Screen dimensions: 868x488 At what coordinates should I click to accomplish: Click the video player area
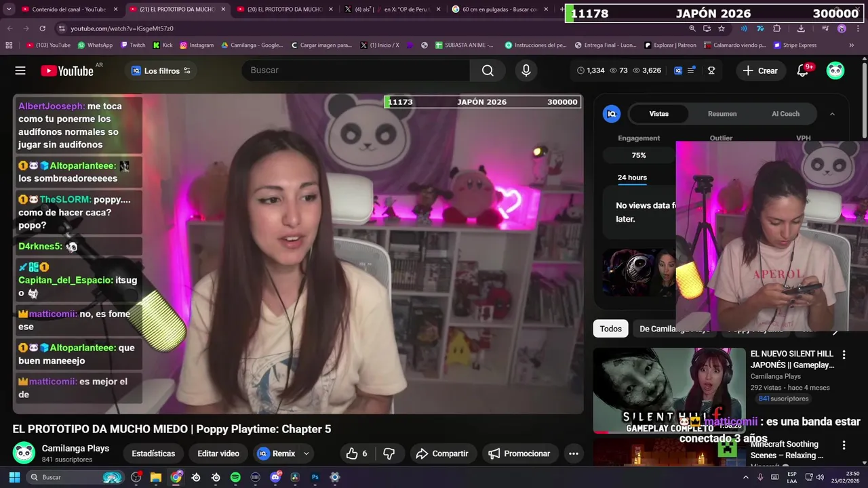[x=298, y=254]
